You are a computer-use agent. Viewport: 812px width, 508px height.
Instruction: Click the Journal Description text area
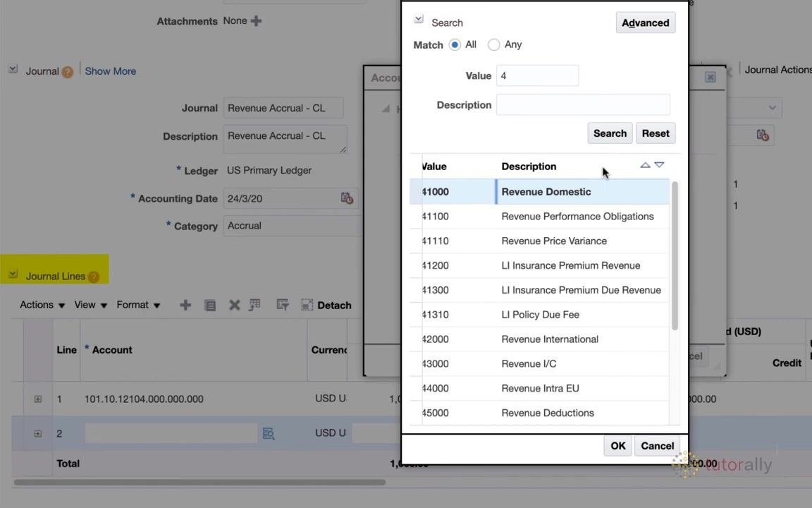point(285,139)
